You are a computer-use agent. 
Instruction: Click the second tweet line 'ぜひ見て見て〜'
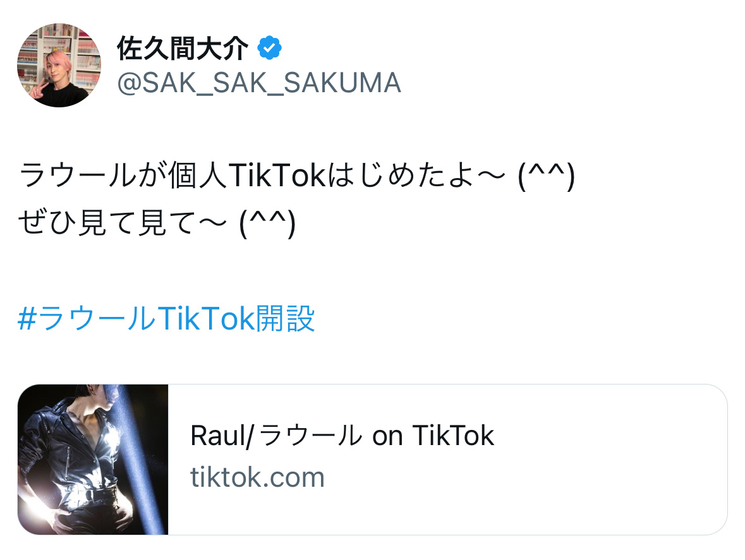[157, 223]
